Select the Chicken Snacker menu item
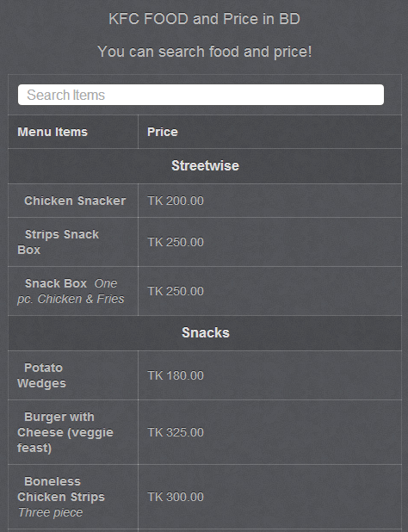Screen dimensions: 408x532 [75, 201]
